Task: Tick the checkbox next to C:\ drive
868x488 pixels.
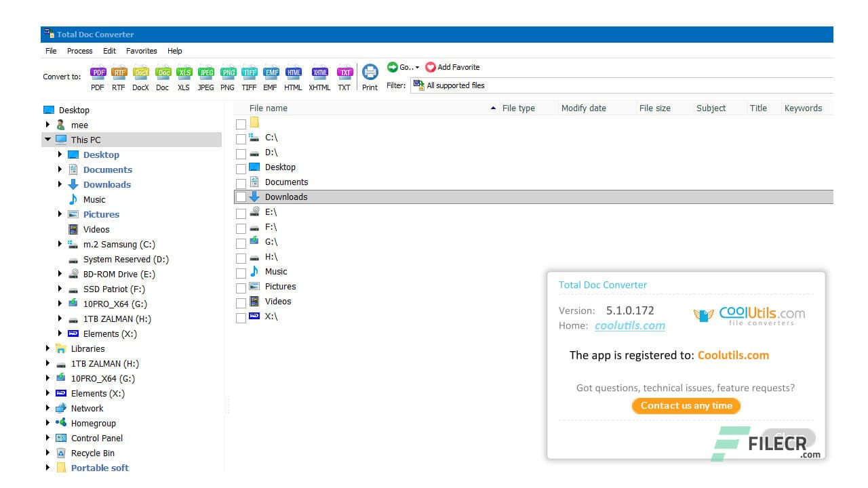Action: point(241,138)
